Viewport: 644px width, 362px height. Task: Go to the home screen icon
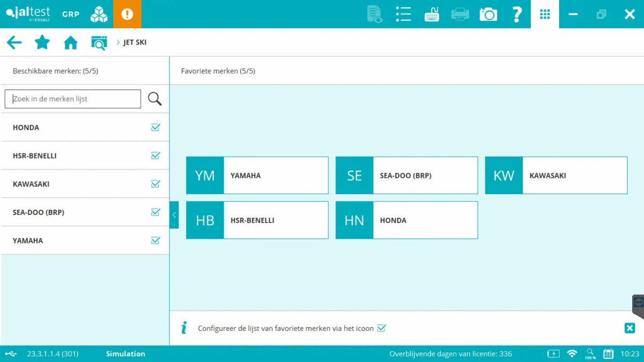pos(71,42)
